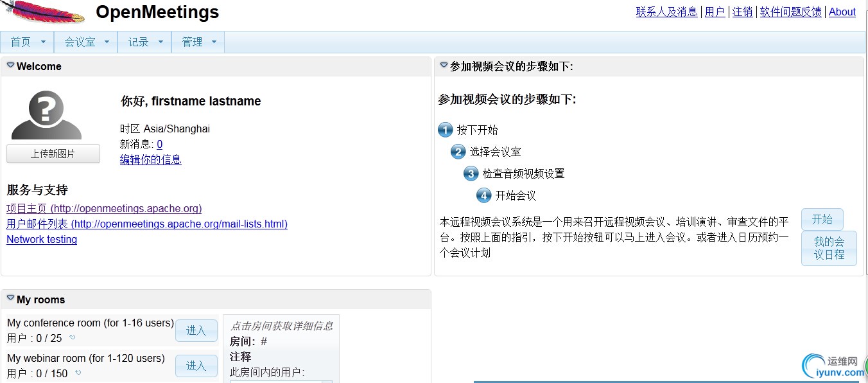Click the 我的会议日程 button
This screenshot has height=383, width=868.
(x=829, y=248)
